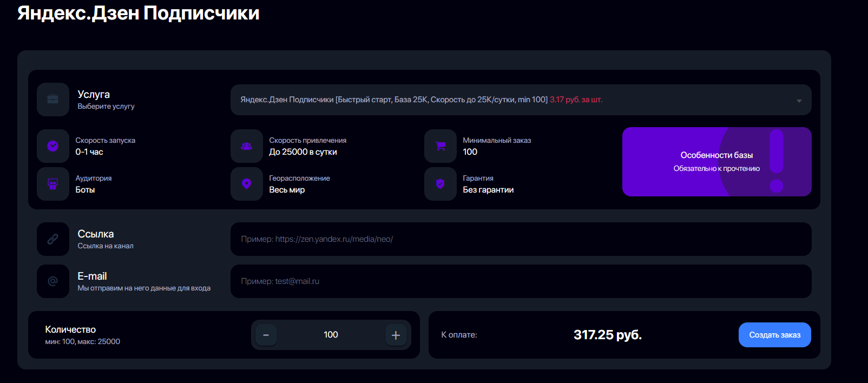
Task: Click the Георасположение label
Action: point(299,178)
